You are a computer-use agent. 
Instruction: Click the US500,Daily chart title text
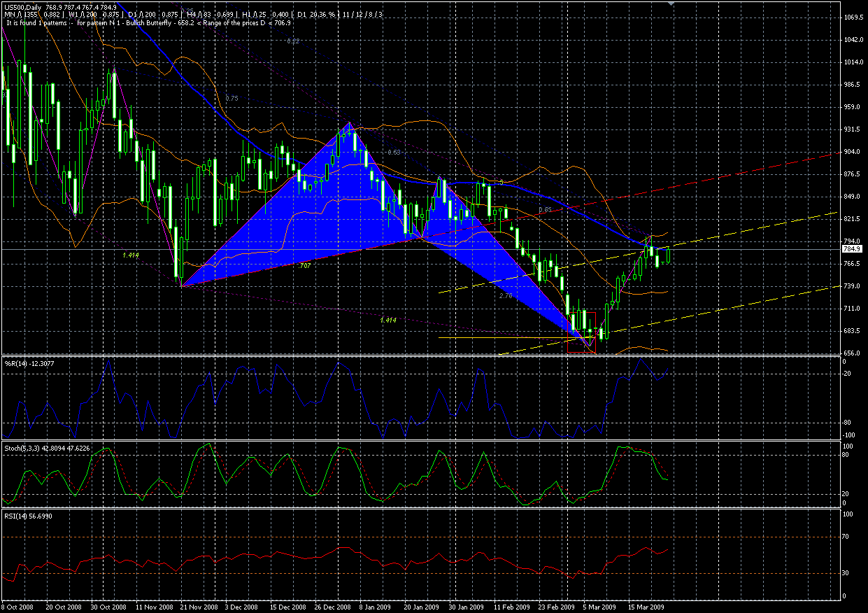(22, 7)
